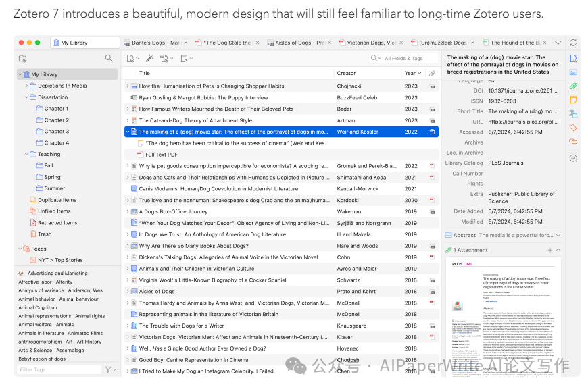Expand the Abstract section chevron
Viewport: 588px width, 389px height.
click(x=558, y=235)
